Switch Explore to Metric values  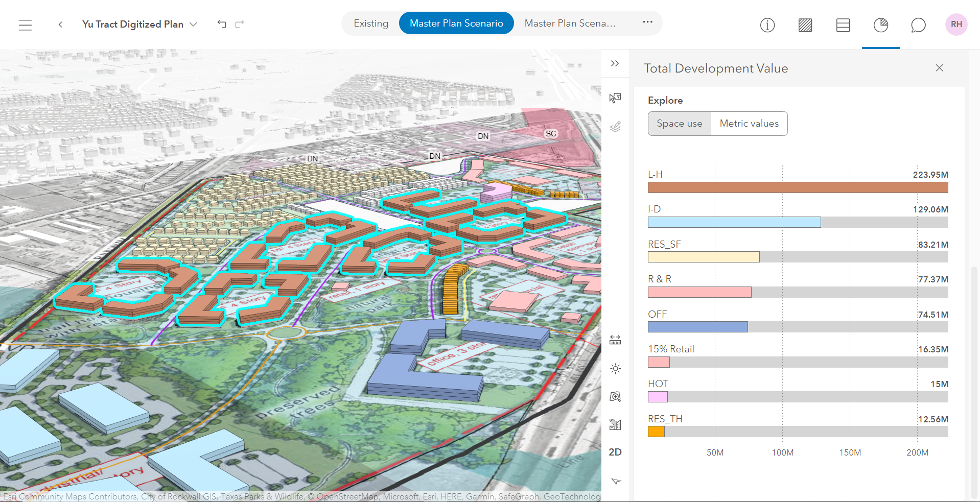coord(749,123)
